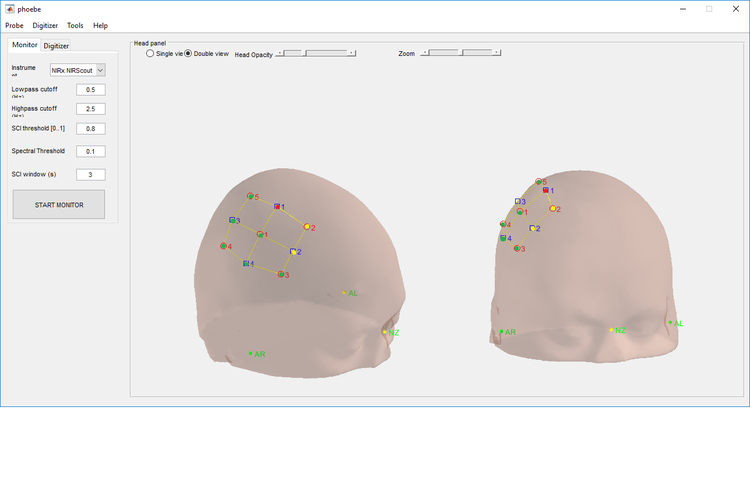Click the Lowpass cutoff input field
This screenshot has width=750, height=492.
coord(90,90)
